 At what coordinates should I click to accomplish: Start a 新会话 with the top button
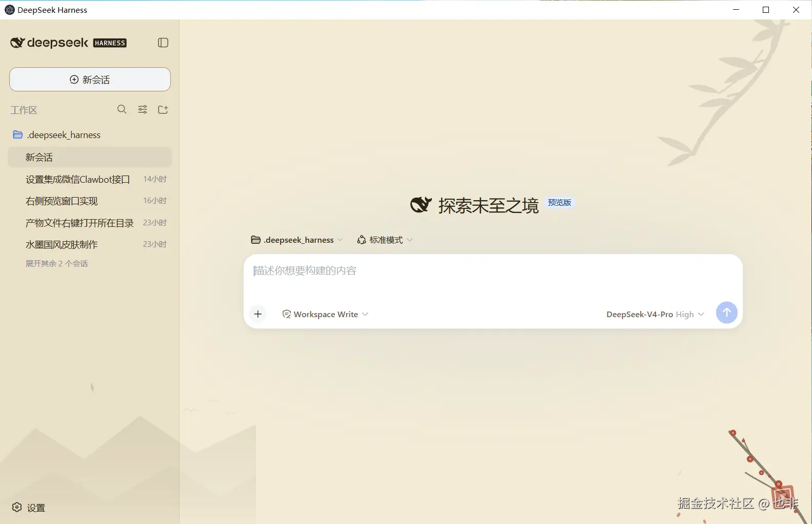(x=90, y=80)
